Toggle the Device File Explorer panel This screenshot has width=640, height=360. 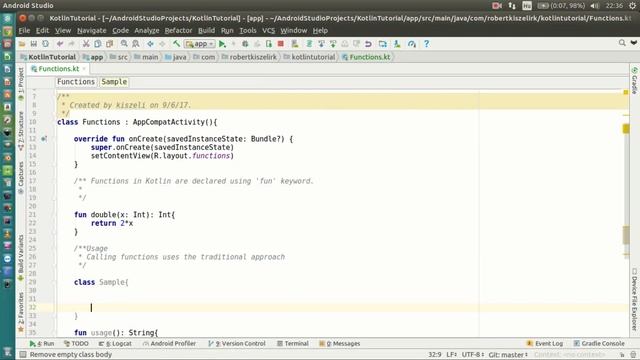[x=634, y=300]
